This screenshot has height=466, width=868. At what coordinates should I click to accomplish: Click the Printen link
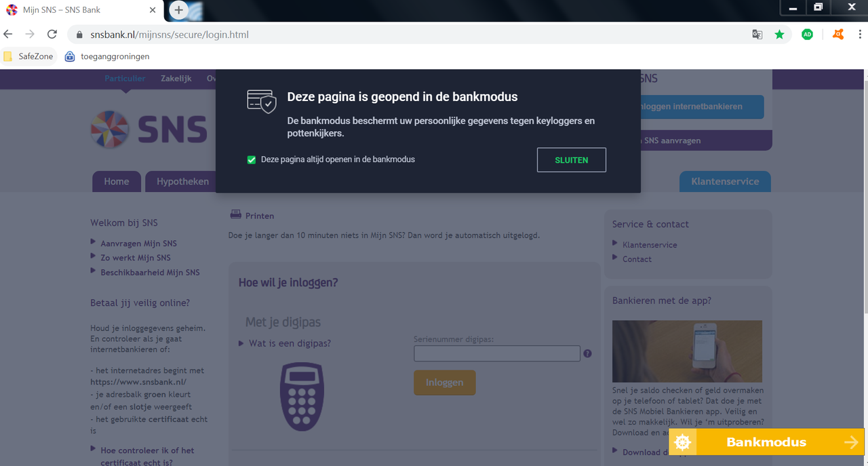click(260, 216)
